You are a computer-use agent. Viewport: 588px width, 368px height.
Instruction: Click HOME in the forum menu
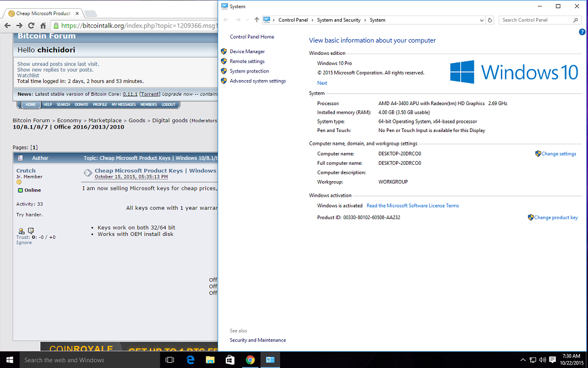point(30,105)
